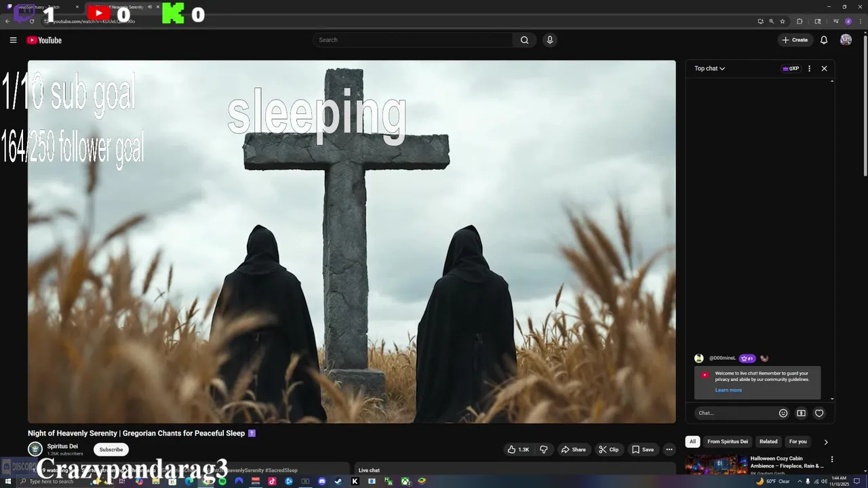
Task: Click the YouTube search magnifier button
Action: 524,40
